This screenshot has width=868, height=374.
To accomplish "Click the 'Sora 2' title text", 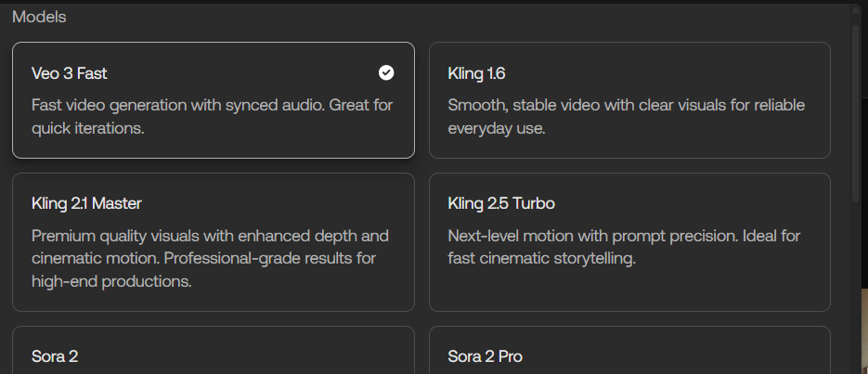I will point(55,356).
